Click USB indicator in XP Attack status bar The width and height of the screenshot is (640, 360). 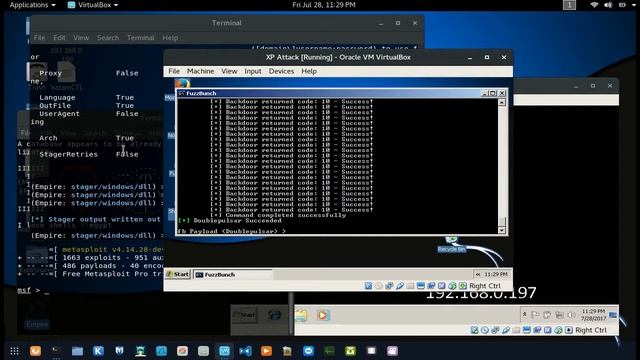coord(400,286)
